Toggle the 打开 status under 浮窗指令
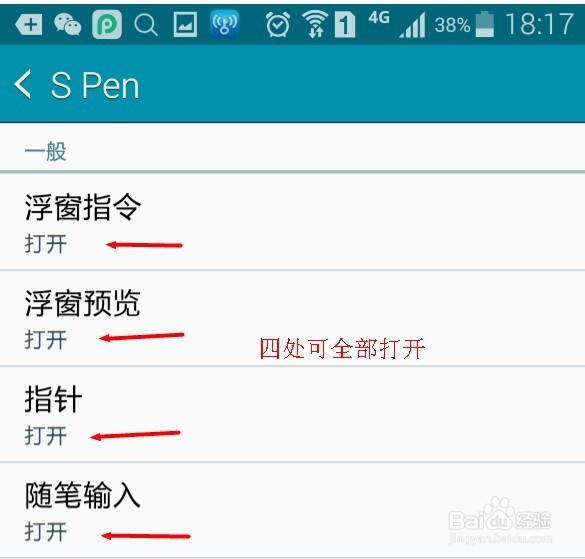The width and height of the screenshot is (585, 559). 46,244
